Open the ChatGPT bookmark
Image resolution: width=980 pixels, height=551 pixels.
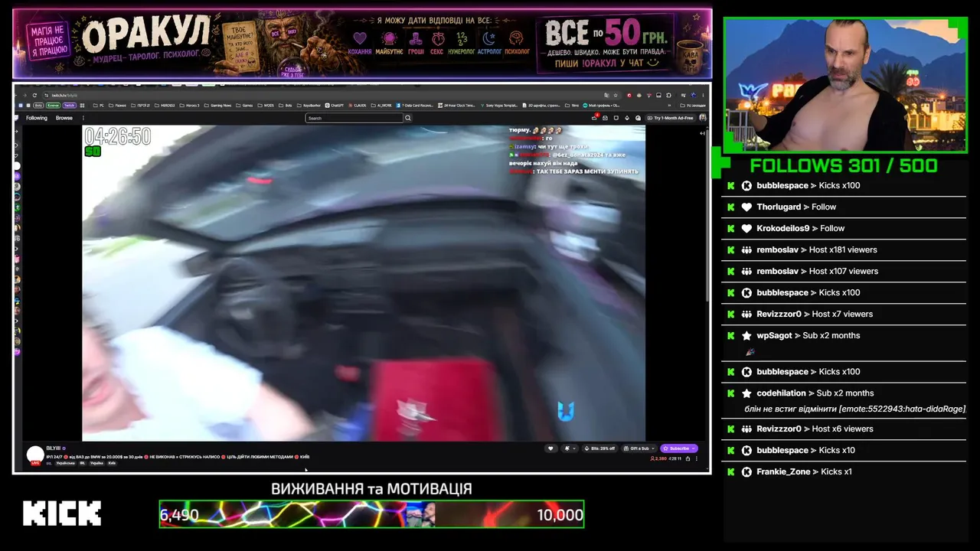335,105
